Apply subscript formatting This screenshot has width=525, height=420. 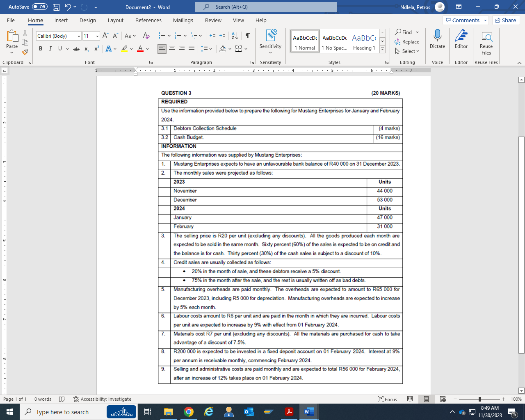click(x=87, y=49)
